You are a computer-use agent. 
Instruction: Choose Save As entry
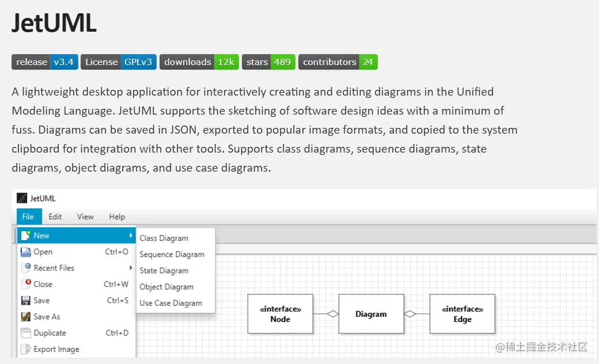pos(77,317)
